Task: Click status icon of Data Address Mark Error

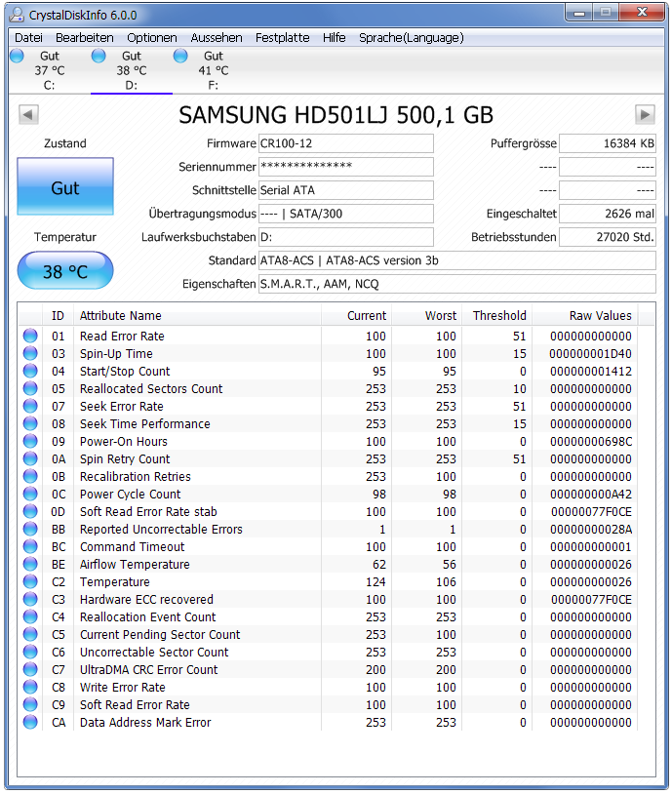Action: point(30,722)
